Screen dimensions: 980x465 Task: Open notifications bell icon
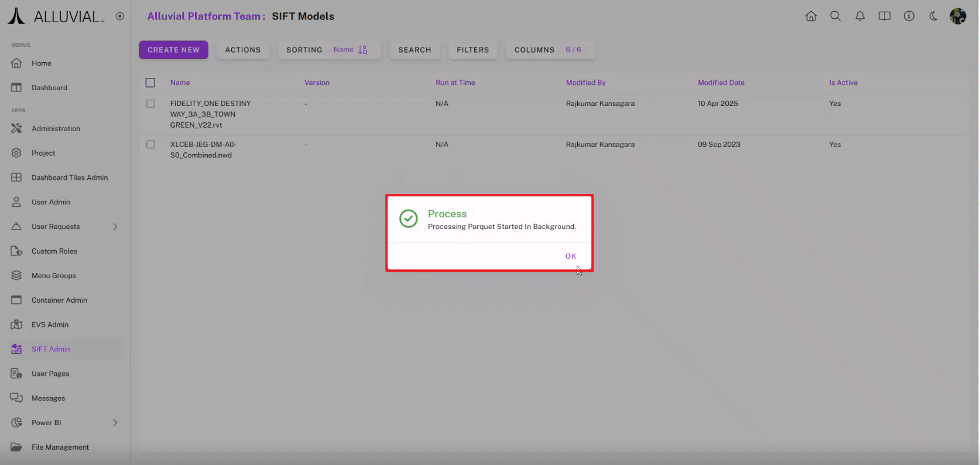pyautogui.click(x=860, y=16)
